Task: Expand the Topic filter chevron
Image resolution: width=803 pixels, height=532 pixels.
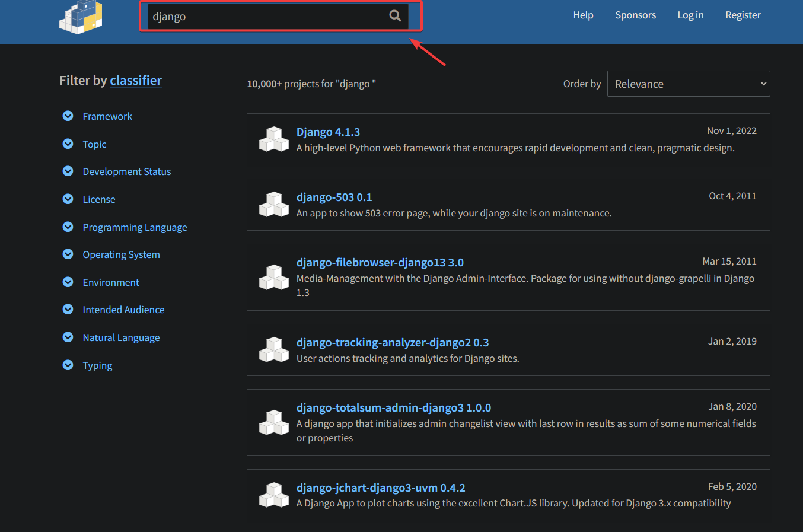Action: pos(68,144)
